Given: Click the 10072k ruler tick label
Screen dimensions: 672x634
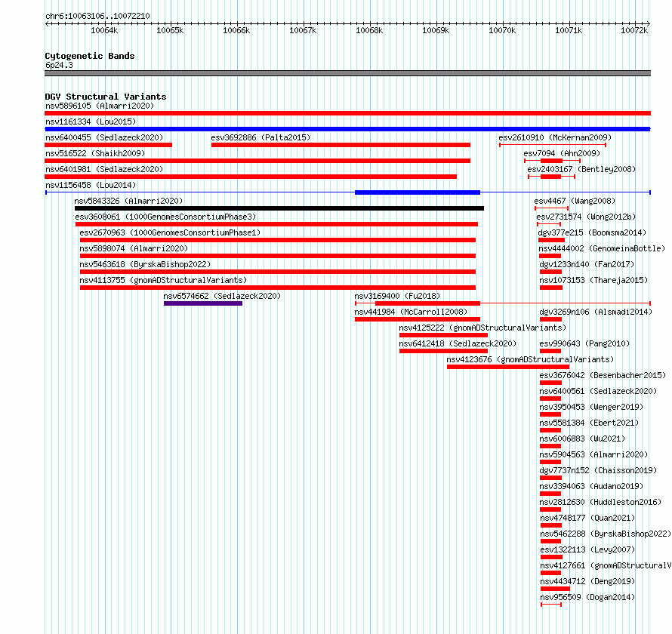Looking at the screenshot, I should (x=634, y=30).
